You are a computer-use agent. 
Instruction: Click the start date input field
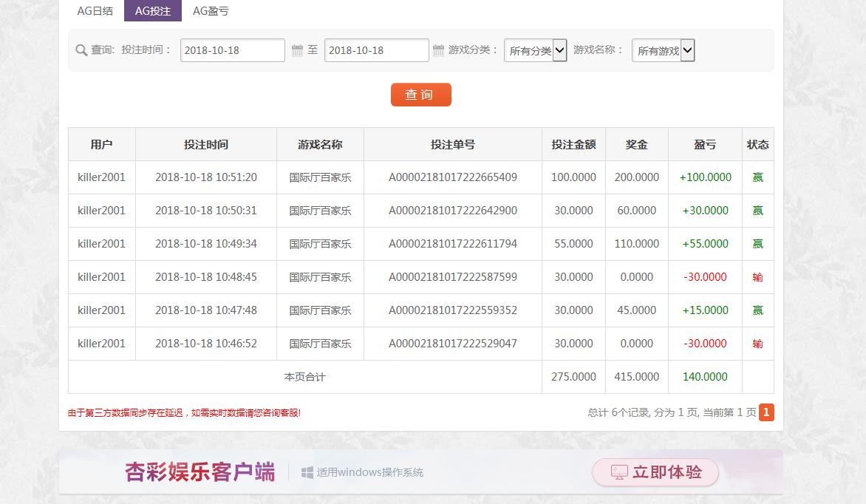pyautogui.click(x=232, y=50)
